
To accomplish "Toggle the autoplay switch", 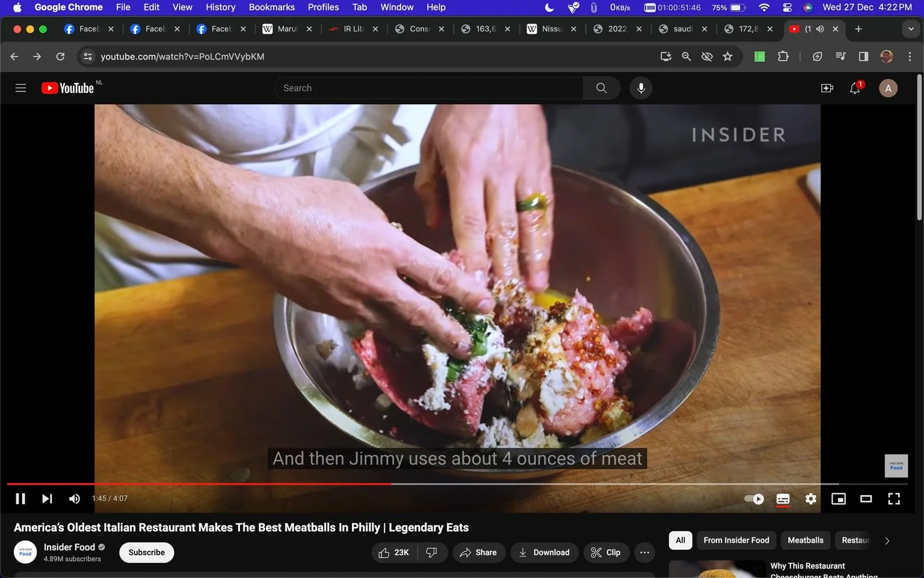I will [x=754, y=499].
